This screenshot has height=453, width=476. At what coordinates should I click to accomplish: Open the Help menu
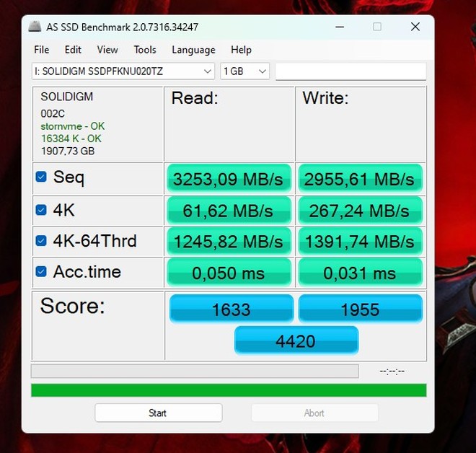click(241, 50)
